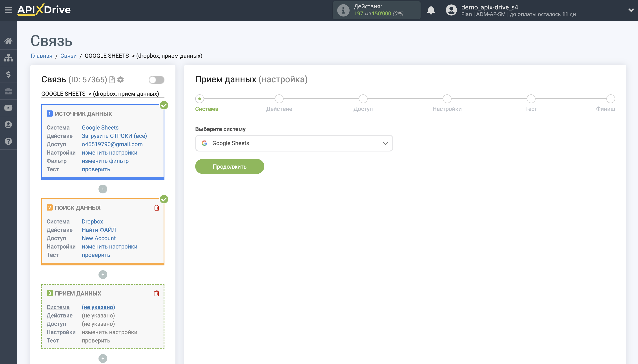Click the plus button between data blocks
The width and height of the screenshot is (638, 364).
point(103,189)
